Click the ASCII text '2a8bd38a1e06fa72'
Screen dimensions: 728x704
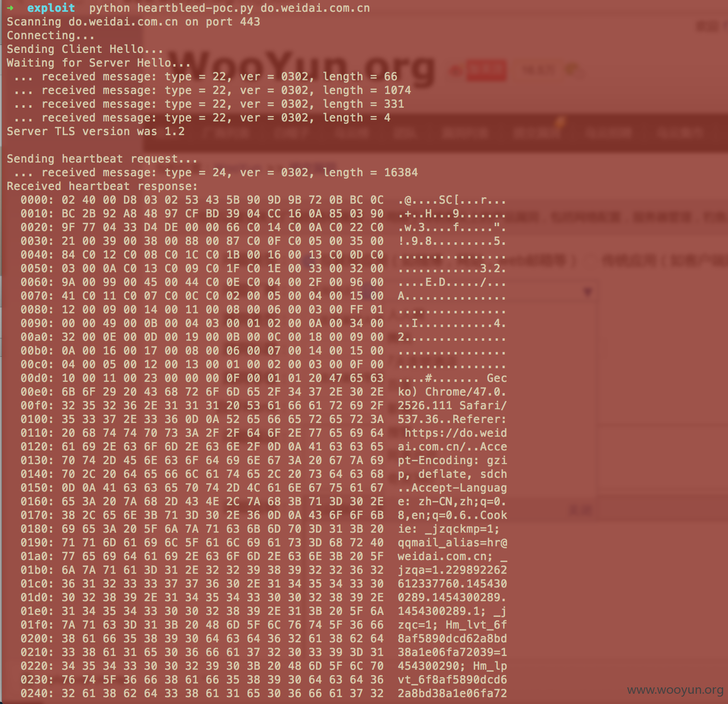point(452,693)
